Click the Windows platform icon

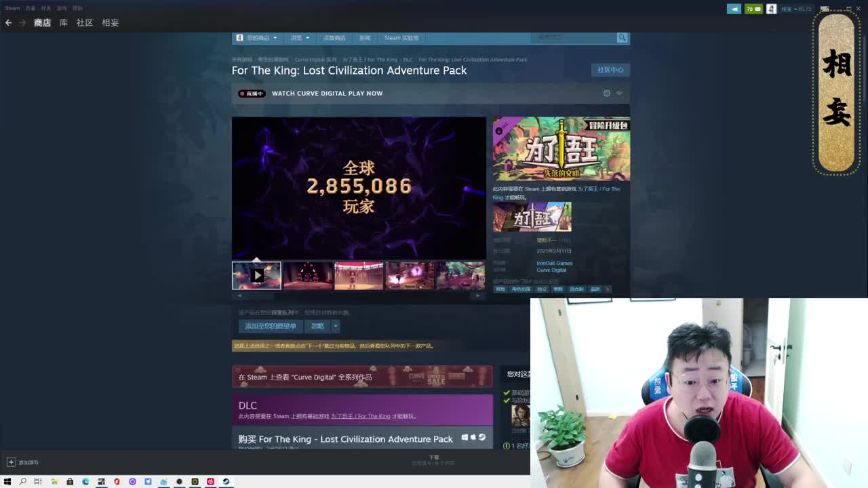tap(465, 437)
